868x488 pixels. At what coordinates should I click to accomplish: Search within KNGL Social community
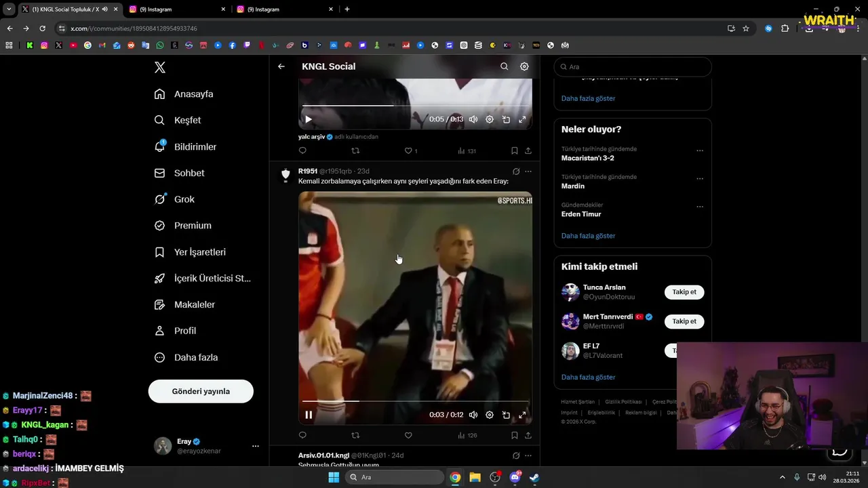504,66
